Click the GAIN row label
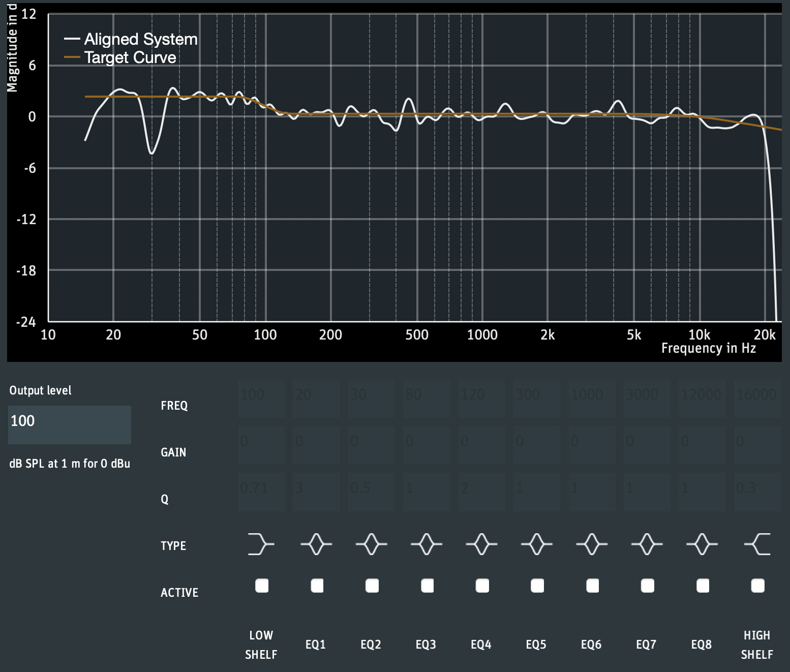790x672 pixels. click(173, 452)
